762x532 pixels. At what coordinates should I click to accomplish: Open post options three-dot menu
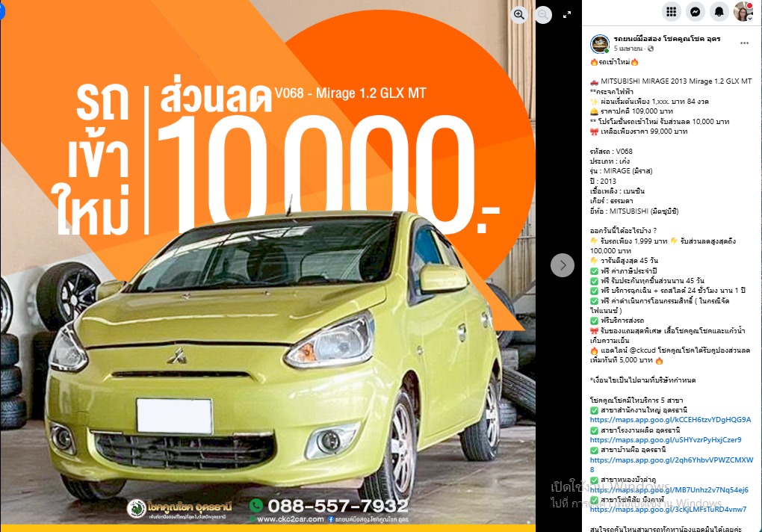(744, 43)
